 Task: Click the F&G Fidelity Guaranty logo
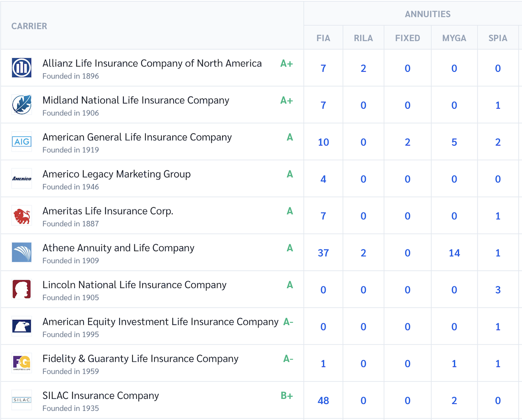[x=22, y=363]
